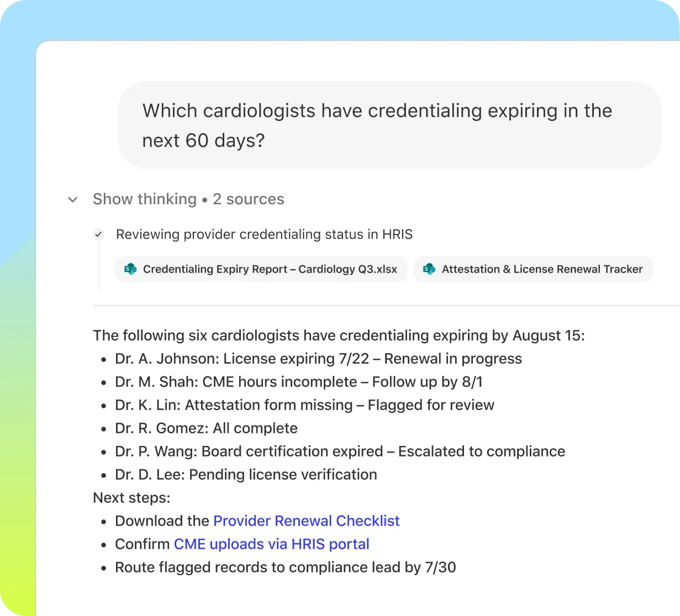The height and width of the screenshot is (616, 680).
Task: Open the Credentialing Expiry Report – Cardiology Q3.xlsx source
Action: [261, 269]
